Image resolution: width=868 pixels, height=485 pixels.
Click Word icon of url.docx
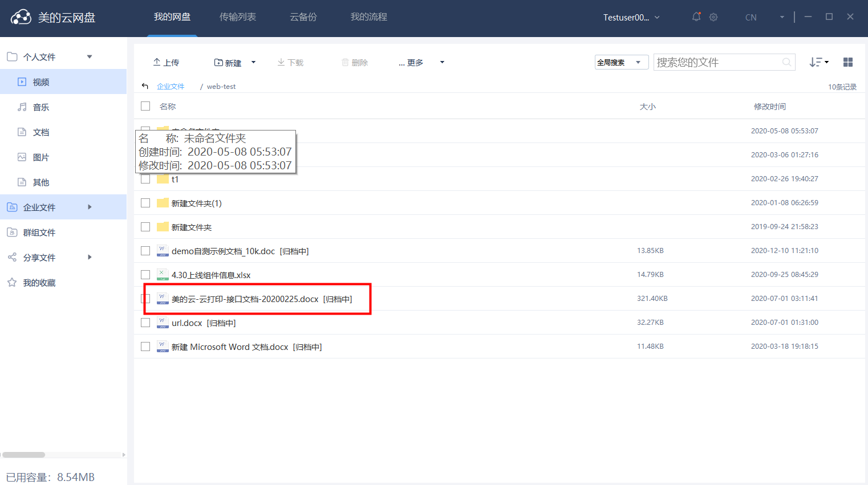(163, 323)
